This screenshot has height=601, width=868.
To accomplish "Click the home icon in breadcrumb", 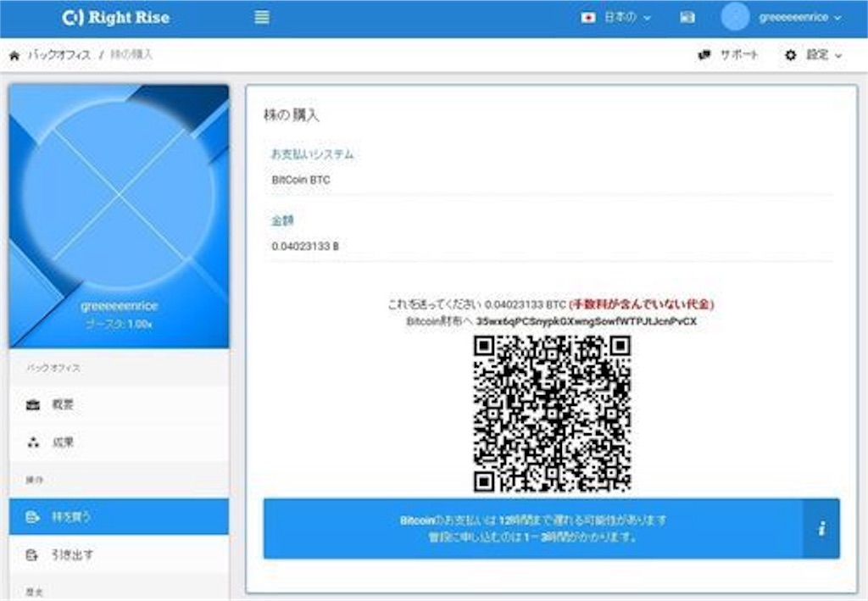I will tap(15, 55).
